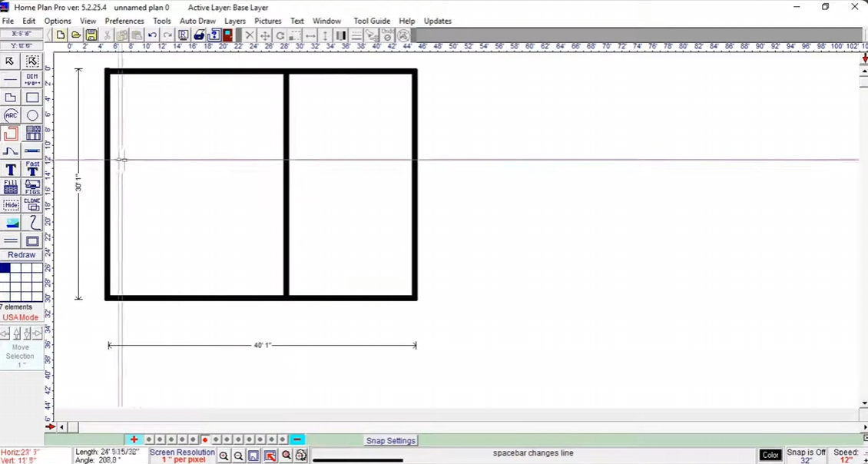Click the Redraw button
868x464 pixels.
coord(22,255)
